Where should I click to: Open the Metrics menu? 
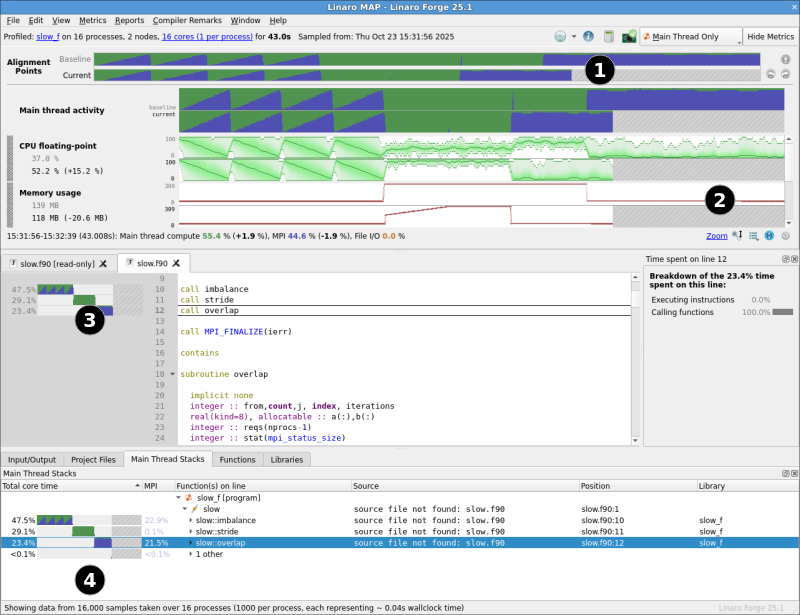[92, 19]
